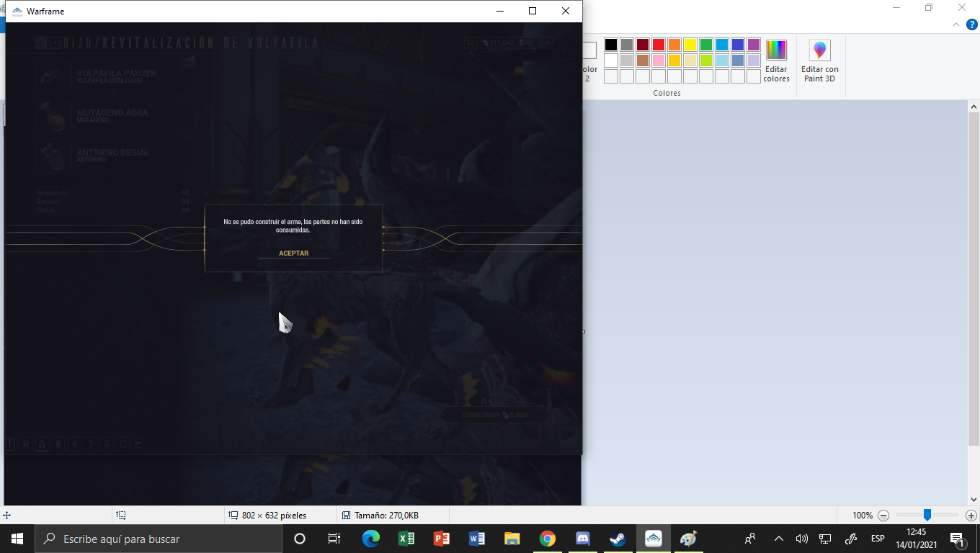Screen dimensions: 980x553
Task: Pick the purple color swatch
Action: [754, 45]
